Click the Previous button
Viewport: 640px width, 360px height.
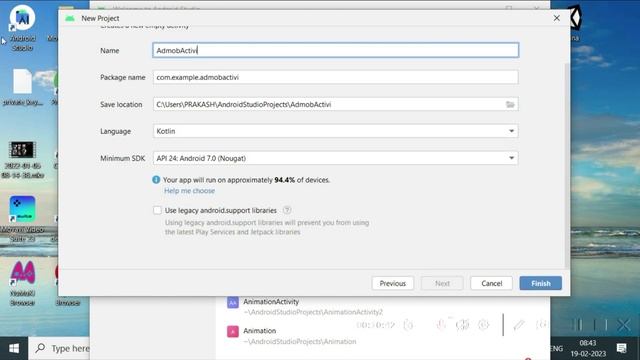click(393, 283)
